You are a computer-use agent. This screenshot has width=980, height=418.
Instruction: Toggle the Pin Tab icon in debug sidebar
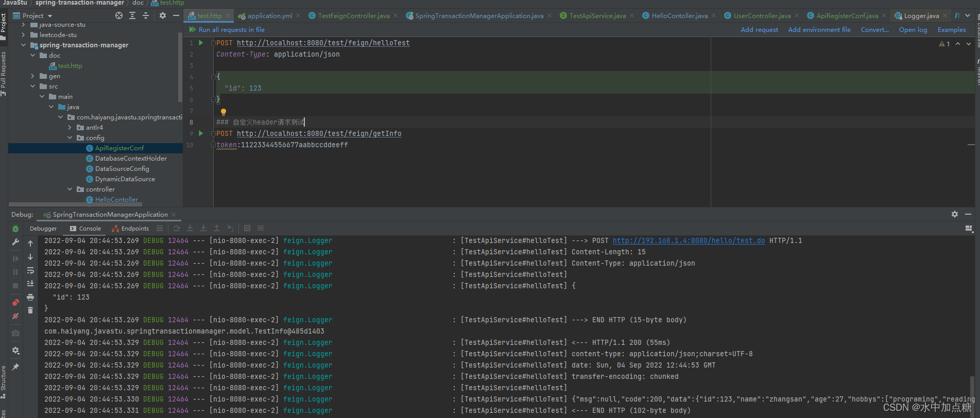click(15, 367)
